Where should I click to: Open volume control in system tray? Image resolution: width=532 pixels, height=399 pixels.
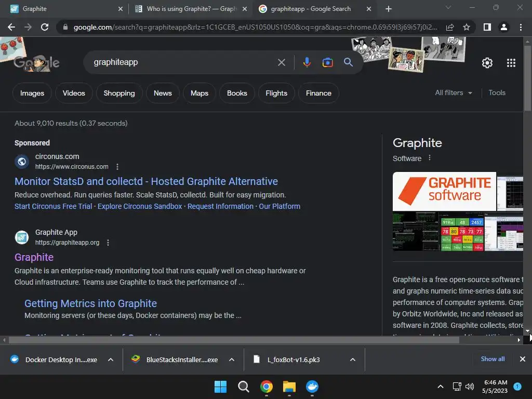click(x=470, y=387)
